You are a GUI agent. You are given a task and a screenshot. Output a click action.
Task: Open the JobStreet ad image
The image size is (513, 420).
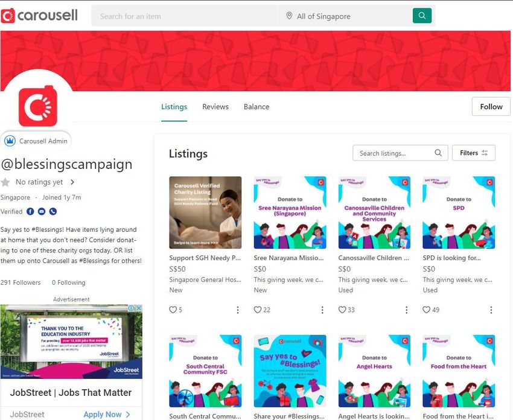coord(71,342)
